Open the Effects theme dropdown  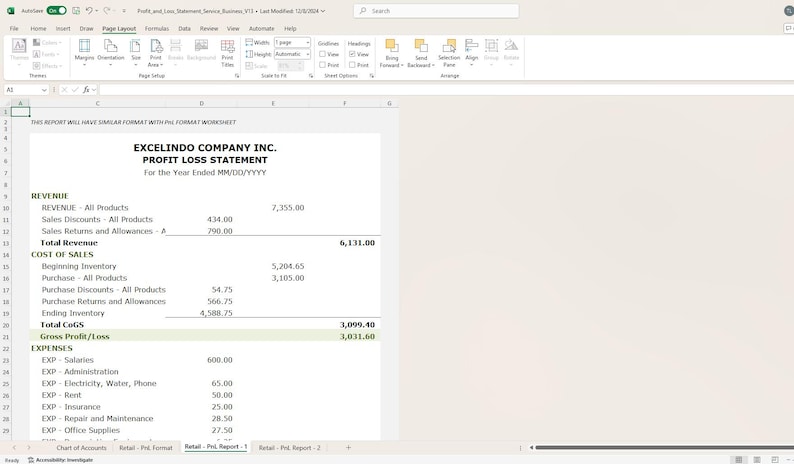[48, 66]
